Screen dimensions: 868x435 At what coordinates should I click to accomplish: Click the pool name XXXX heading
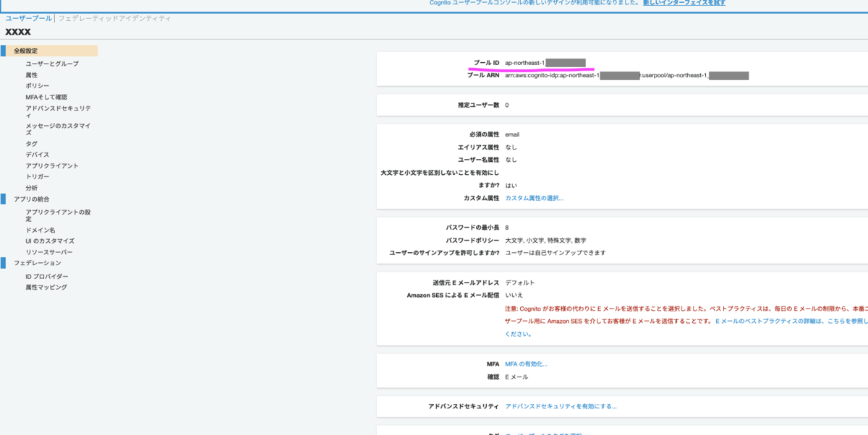click(18, 32)
